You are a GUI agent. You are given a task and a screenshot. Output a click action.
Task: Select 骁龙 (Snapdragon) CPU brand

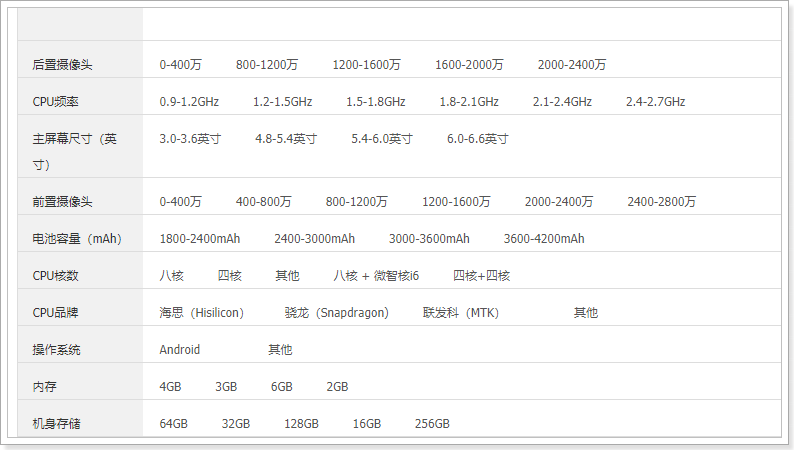(336, 313)
